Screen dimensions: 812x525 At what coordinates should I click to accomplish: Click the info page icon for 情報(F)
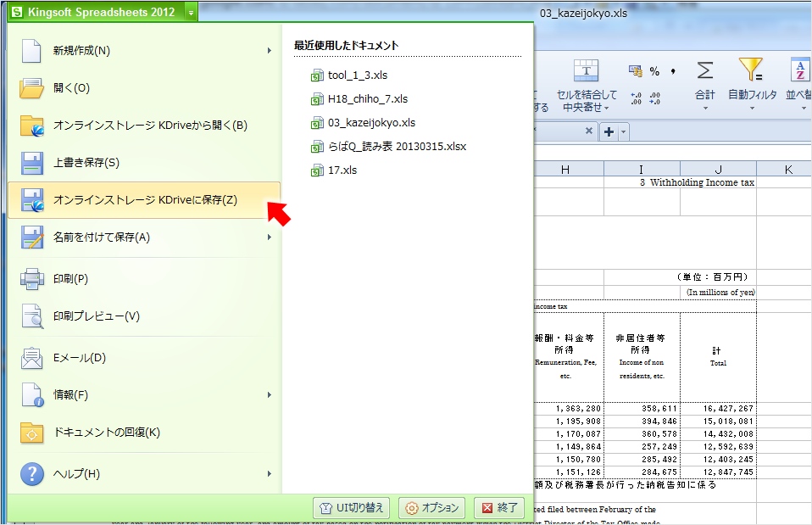click(32, 395)
